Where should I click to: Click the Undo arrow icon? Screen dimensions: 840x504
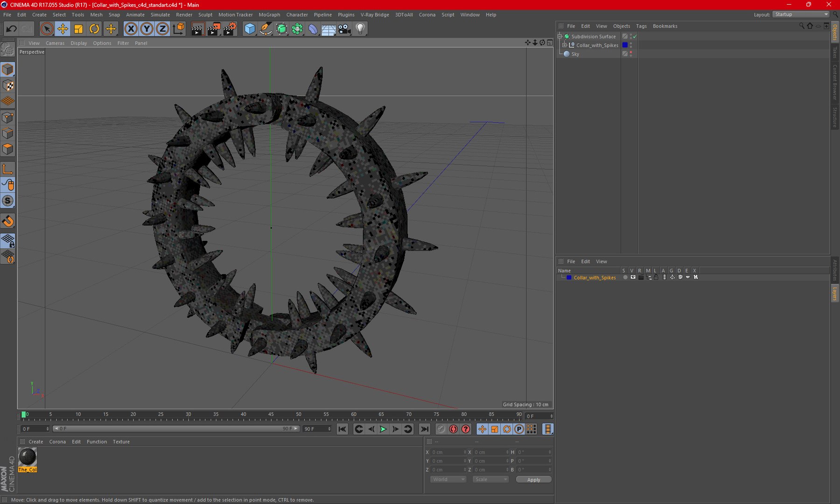pos(11,29)
